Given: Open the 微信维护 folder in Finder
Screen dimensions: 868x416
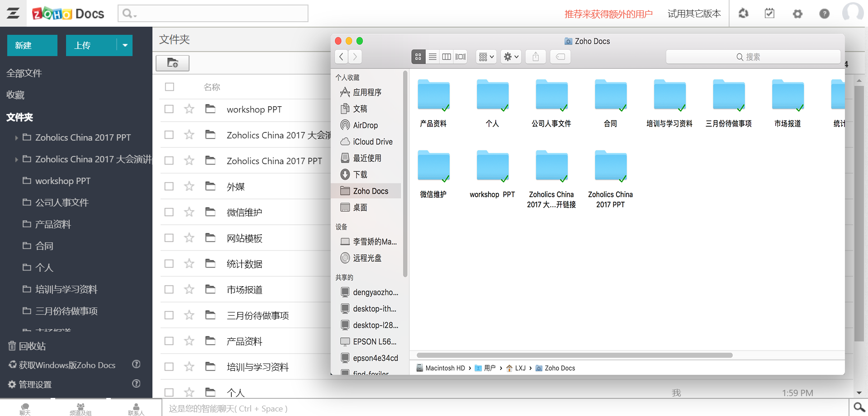Looking at the screenshot, I should pyautogui.click(x=433, y=174).
